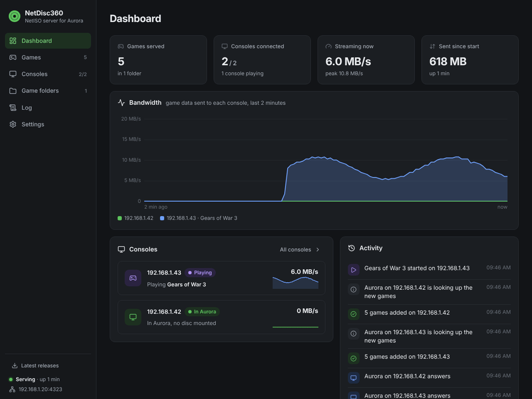Click the play icon beside Gears of War 3 started
532x399 pixels.
[x=354, y=270]
